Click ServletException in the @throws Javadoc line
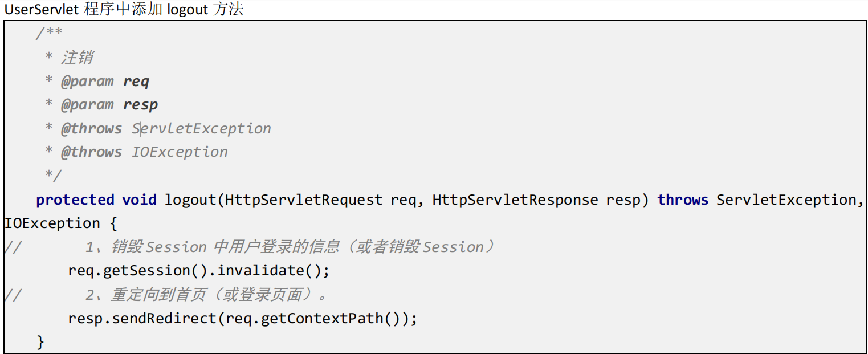Viewport: 868px width, 354px height. 202,129
